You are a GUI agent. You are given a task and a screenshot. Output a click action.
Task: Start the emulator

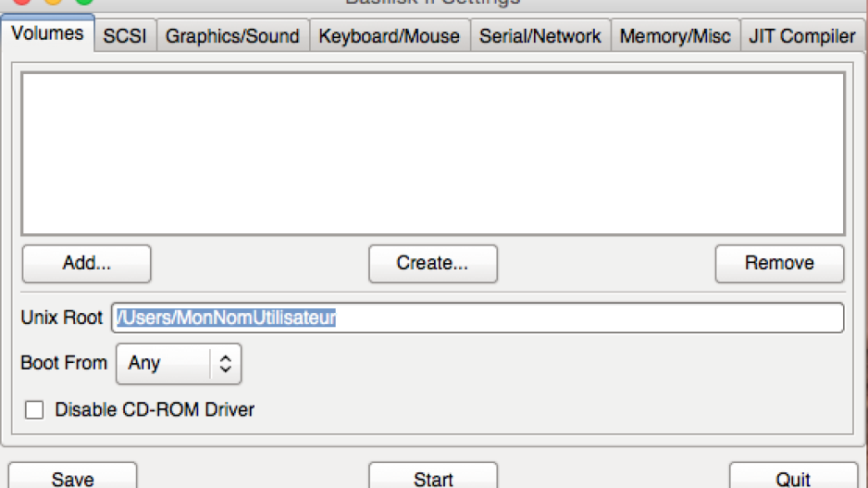(433, 476)
